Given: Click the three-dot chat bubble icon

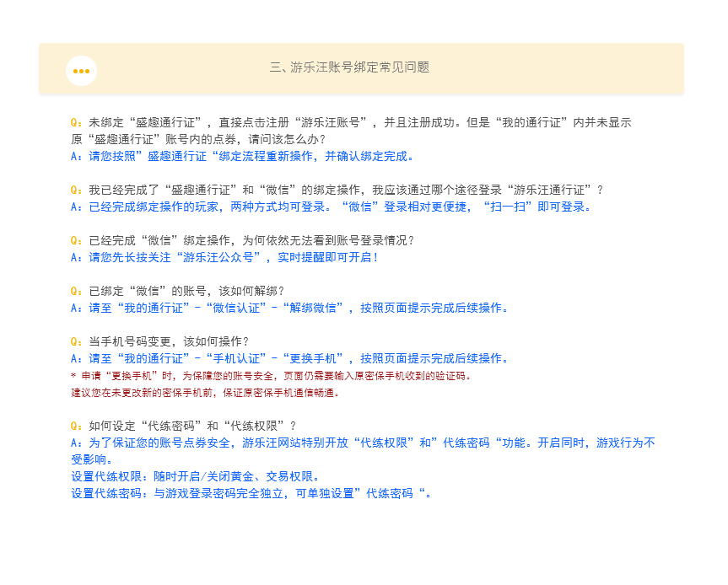Looking at the screenshot, I should pyautogui.click(x=81, y=71).
